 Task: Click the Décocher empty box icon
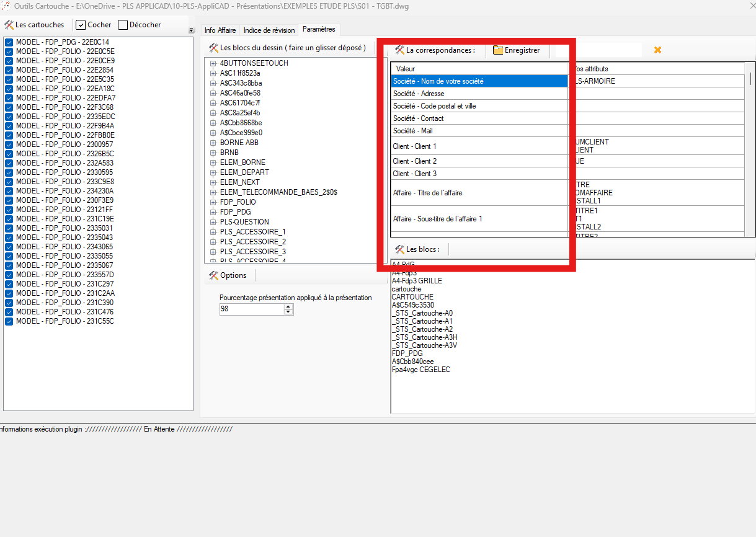pos(123,25)
